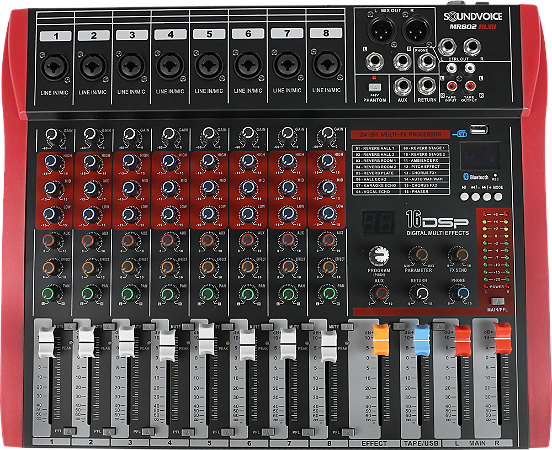Mute channel 8 with its MUTE button
Screen dimensions: 552x450
click(347, 327)
